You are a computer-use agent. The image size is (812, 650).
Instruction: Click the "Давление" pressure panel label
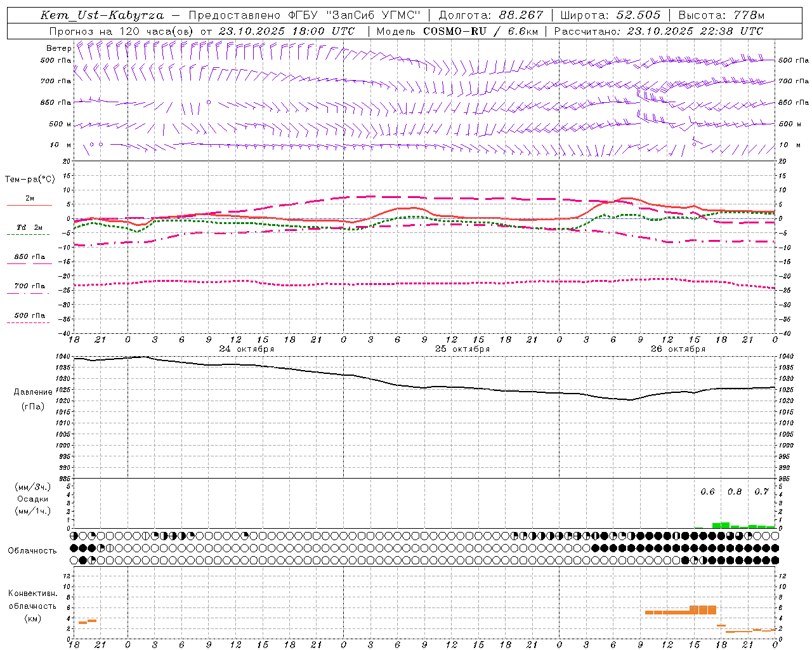[x=33, y=392]
